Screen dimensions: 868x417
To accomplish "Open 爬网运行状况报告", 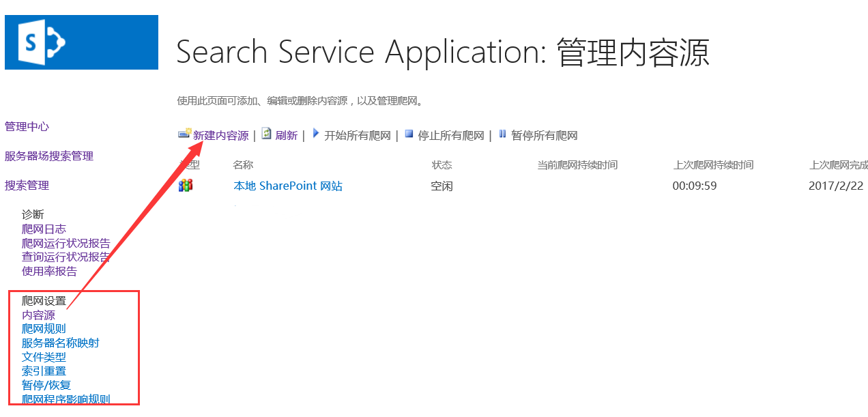I will (66, 243).
